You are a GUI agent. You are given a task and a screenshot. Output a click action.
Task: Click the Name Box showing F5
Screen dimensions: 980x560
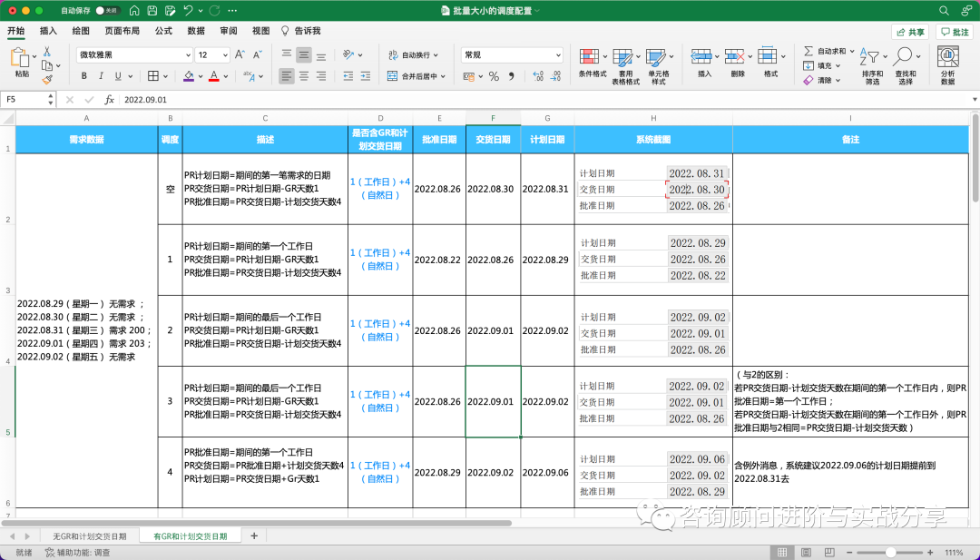click(29, 99)
